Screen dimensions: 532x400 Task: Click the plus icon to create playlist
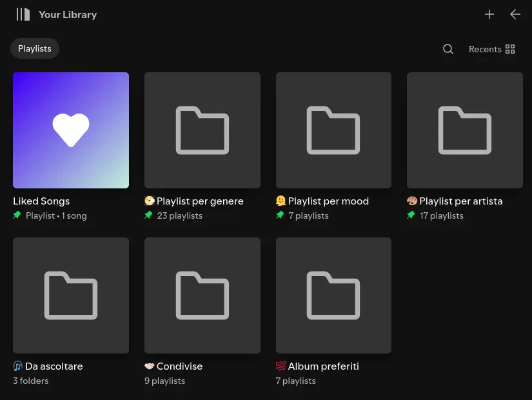(x=489, y=14)
